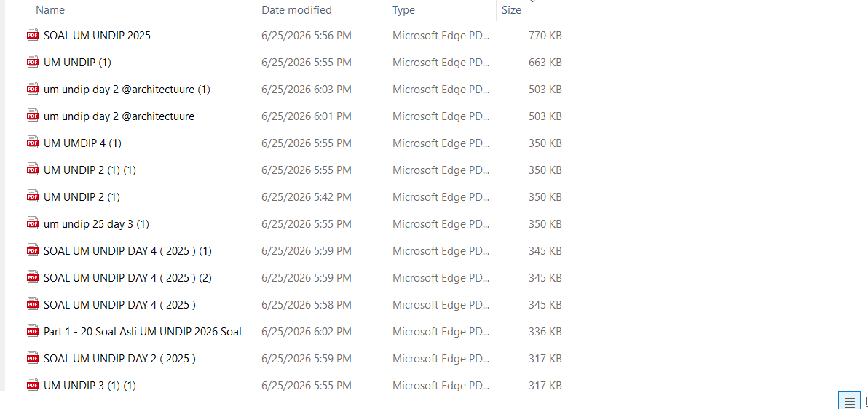Select Part 1 - 20 Soal Asli UM UNDIP 2026 Soal
The width and height of the screenshot is (868, 409).
pos(142,332)
